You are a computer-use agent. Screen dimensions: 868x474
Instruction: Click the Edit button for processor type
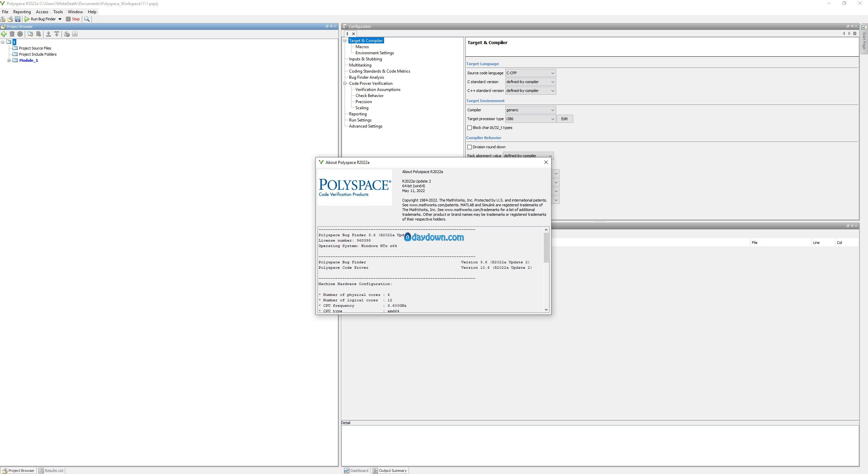tap(564, 119)
